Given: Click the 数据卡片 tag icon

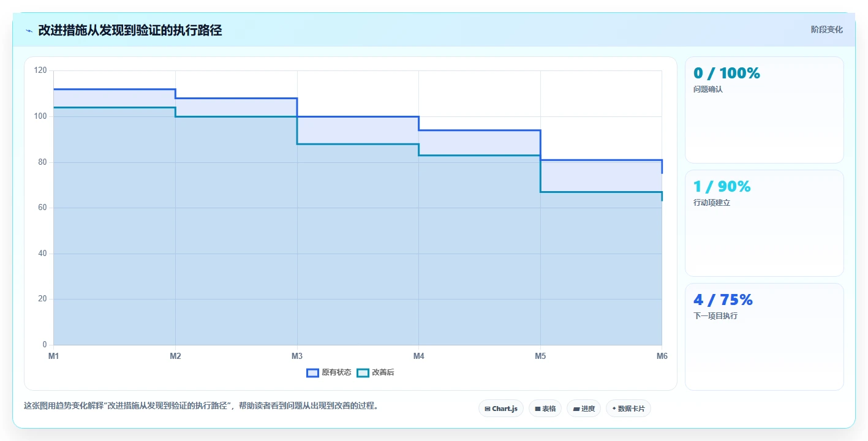Looking at the screenshot, I should tap(614, 409).
